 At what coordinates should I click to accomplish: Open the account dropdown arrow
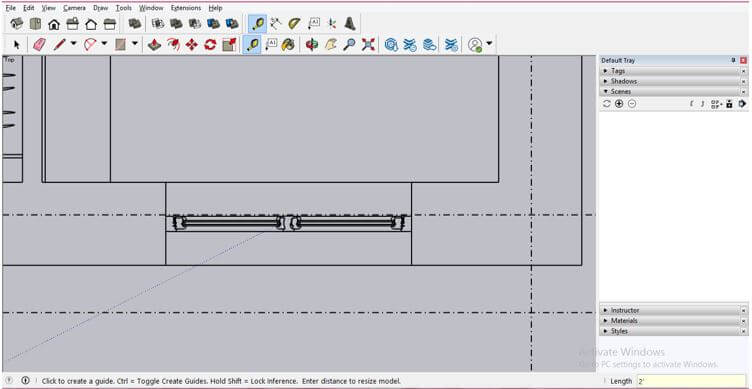[489, 44]
